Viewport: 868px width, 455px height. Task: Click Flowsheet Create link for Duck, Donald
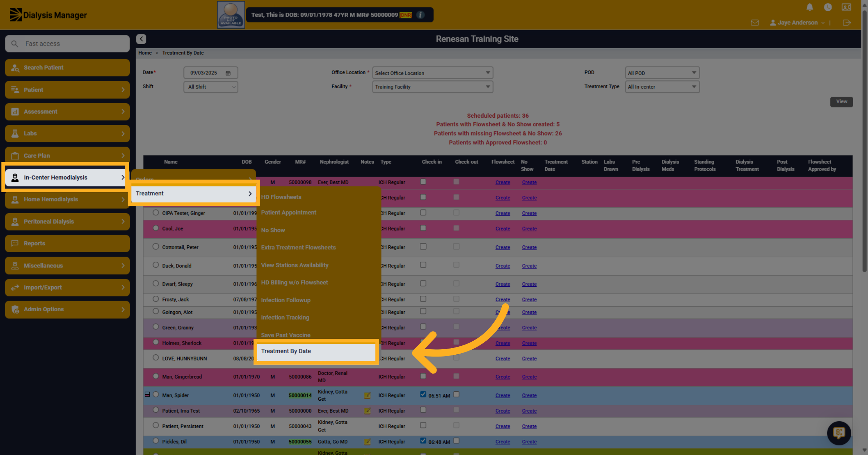502,266
